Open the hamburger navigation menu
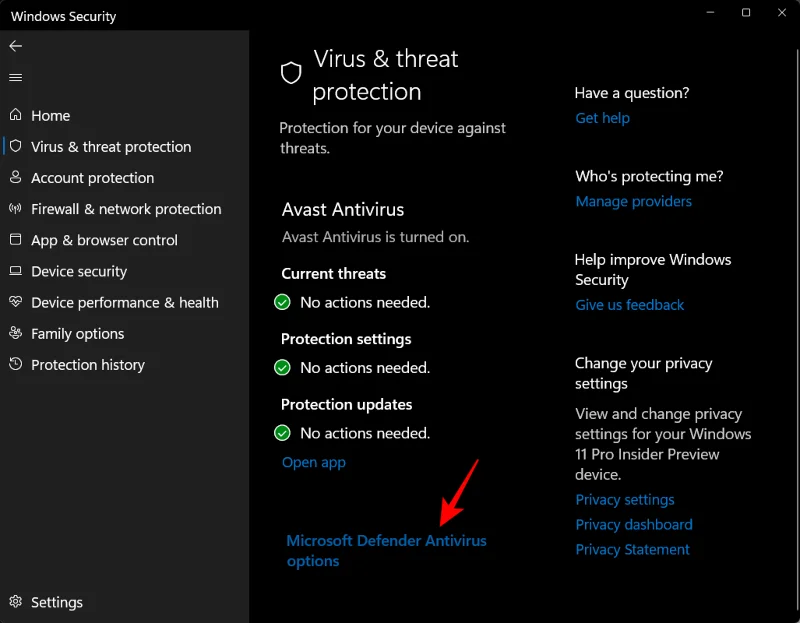 click(15, 77)
